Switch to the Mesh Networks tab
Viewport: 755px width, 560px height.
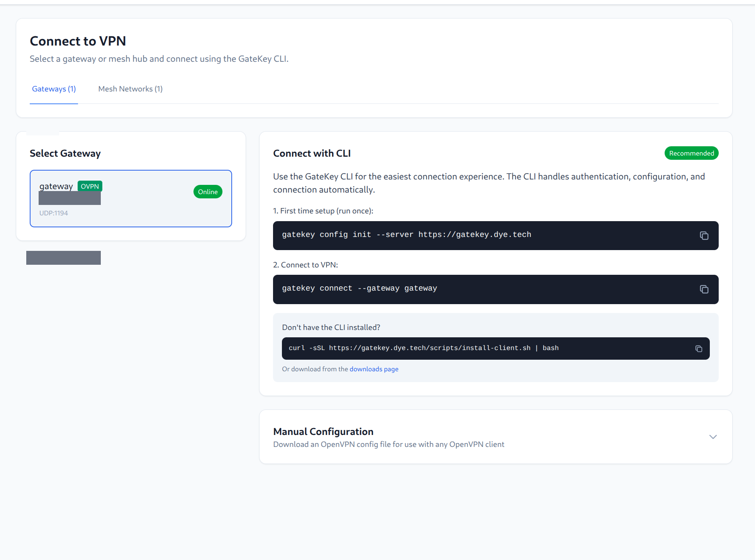point(130,89)
